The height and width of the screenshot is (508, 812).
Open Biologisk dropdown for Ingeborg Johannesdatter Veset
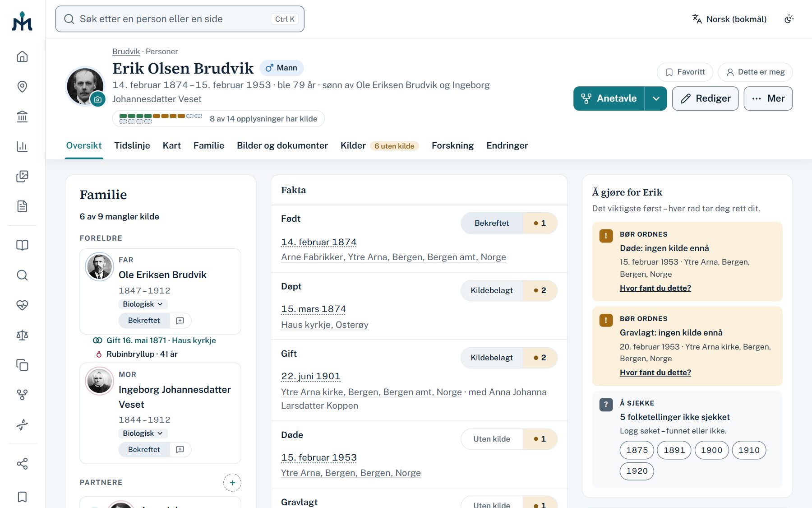point(143,433)
